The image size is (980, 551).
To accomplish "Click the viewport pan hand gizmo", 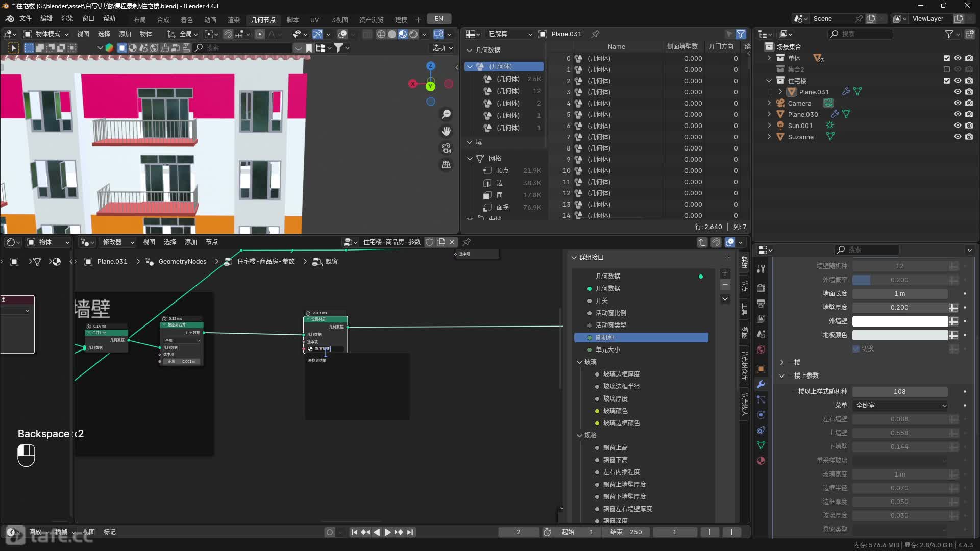I will pos(446,131).
